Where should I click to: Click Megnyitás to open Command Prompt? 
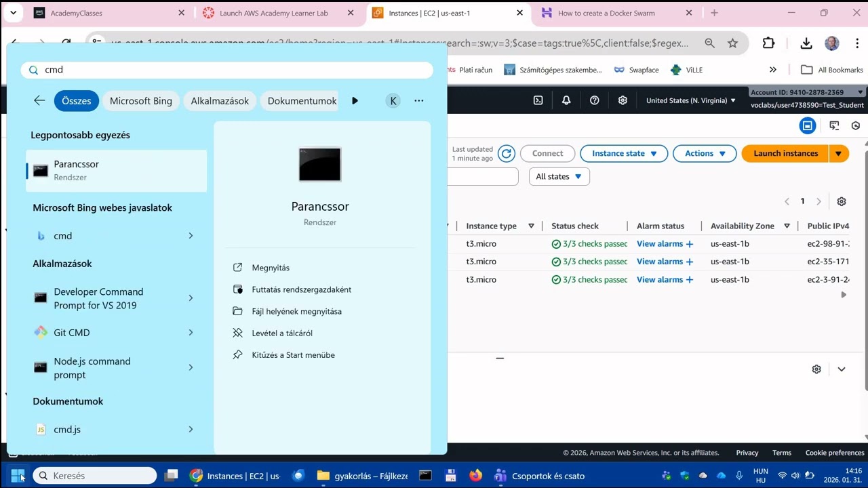[x=271, y=268]
